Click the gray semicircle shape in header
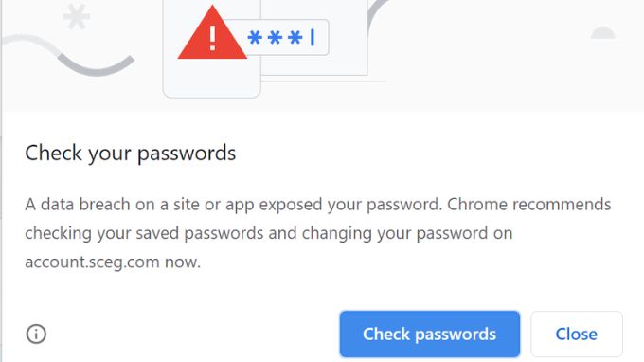644x362 pixels. pyautogui.click(x=602, y=32)
